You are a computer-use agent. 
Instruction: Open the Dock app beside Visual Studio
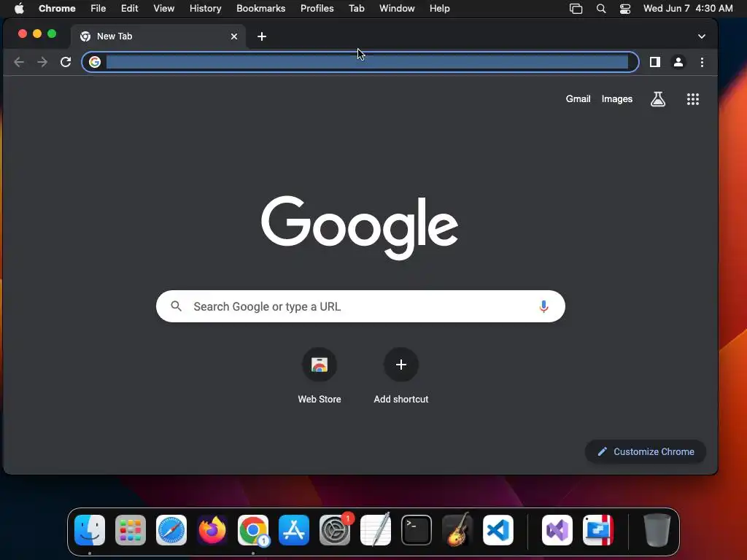pos(598,530)
